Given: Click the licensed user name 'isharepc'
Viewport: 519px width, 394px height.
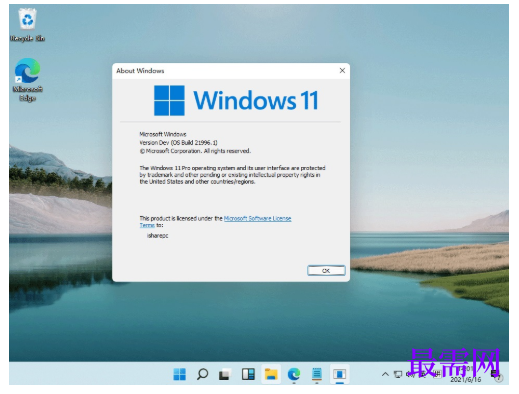Looking at the screenshot, I should pyautogui.click(x=157, y=235).
